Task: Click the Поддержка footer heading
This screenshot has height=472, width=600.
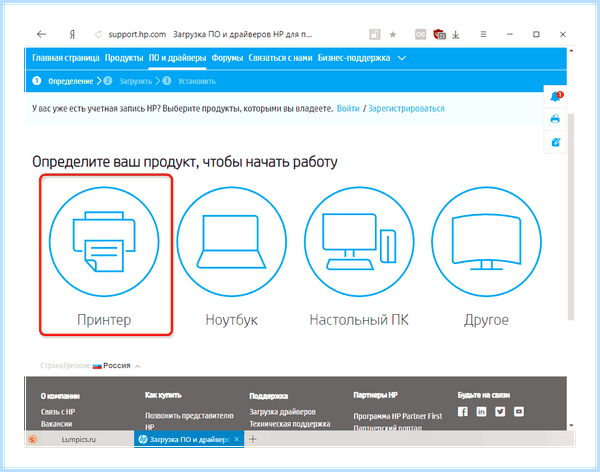Action: [269, 396]
